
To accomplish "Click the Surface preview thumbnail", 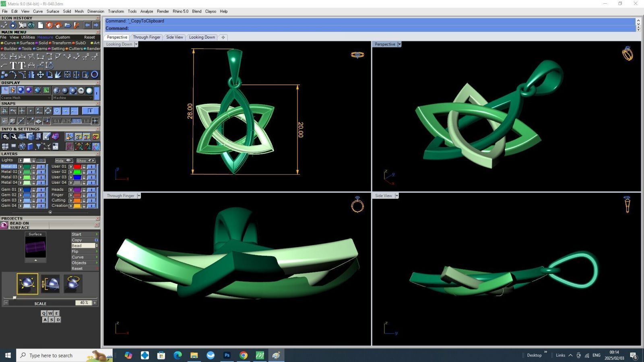I will pos(35,247).
